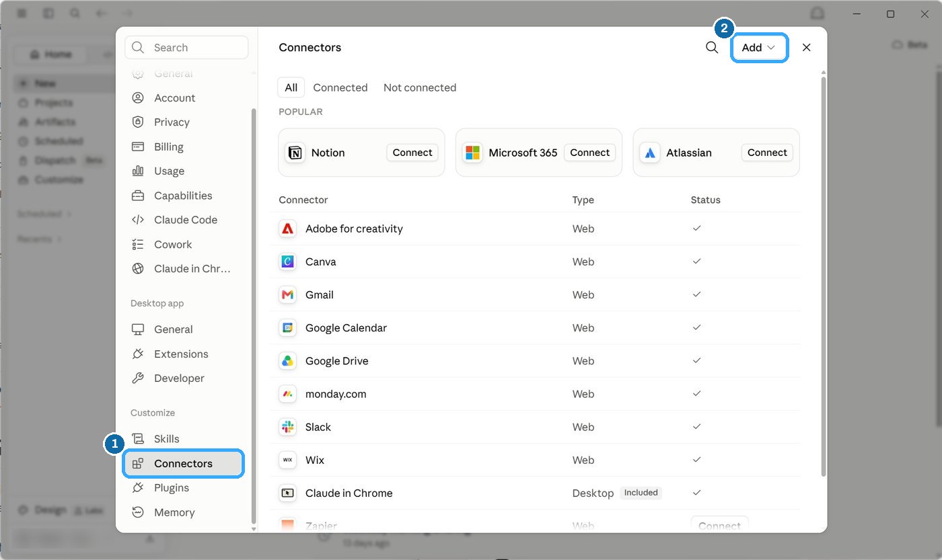Click the Included badge on Claude in Chrome
This screenshot has width=942, height=560.
[x=641, y=493]
